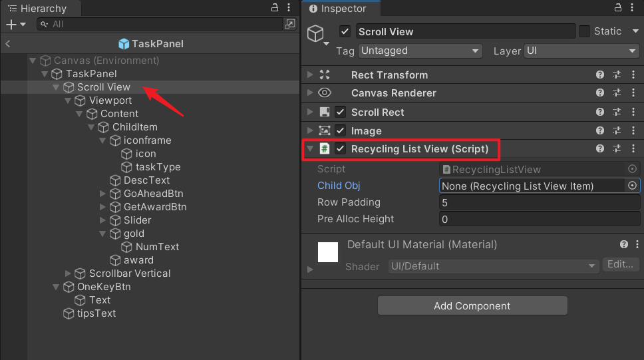Open help for Scroll Rect component
This screenshot has width=644, height=360.
tap(600, 112)
